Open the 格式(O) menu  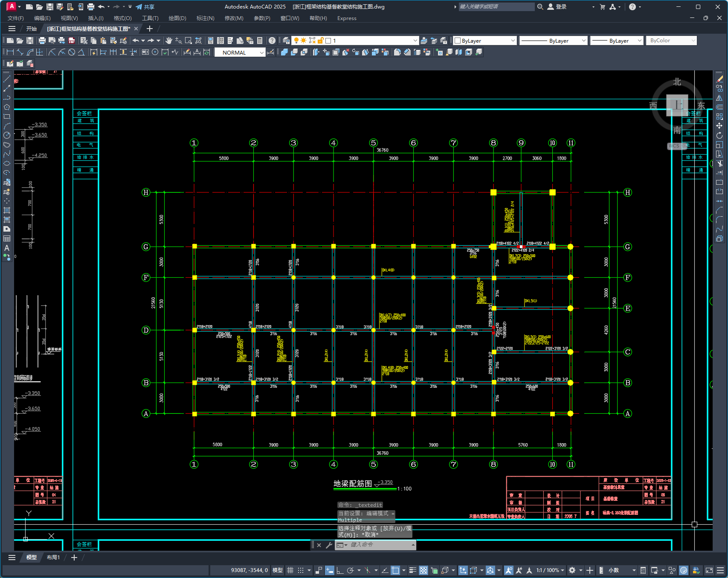[x=122, y=18]
